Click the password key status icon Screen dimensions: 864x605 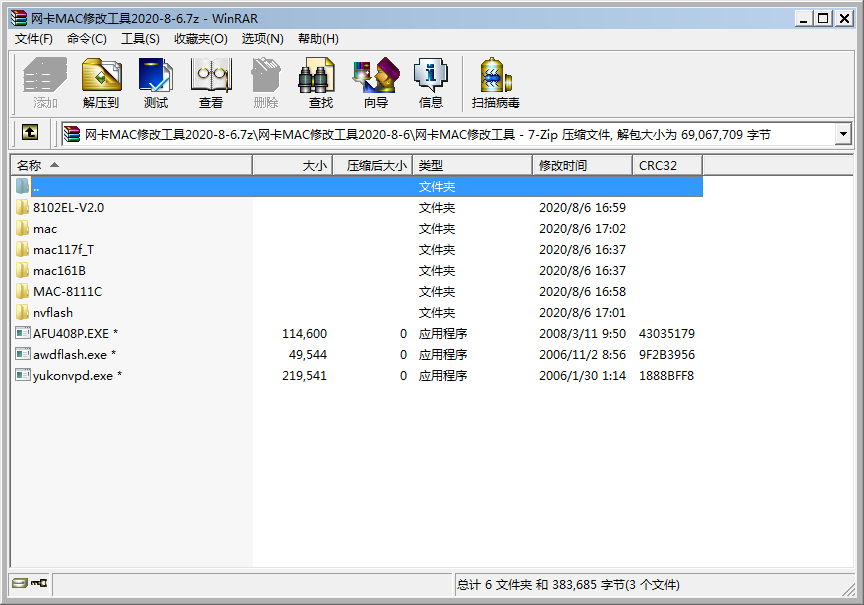(39, 582)
